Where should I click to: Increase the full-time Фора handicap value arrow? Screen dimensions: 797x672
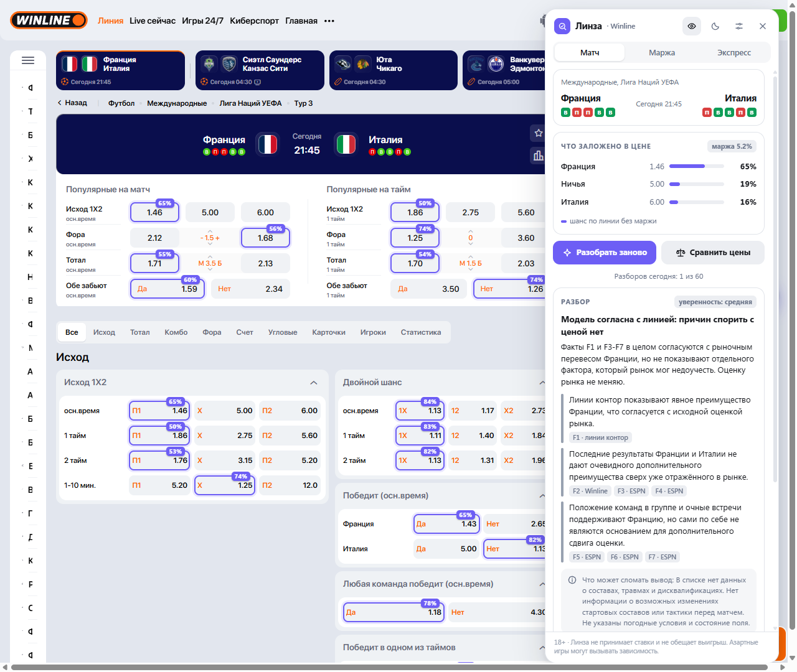pyautogui.click(x=210, y=231)
